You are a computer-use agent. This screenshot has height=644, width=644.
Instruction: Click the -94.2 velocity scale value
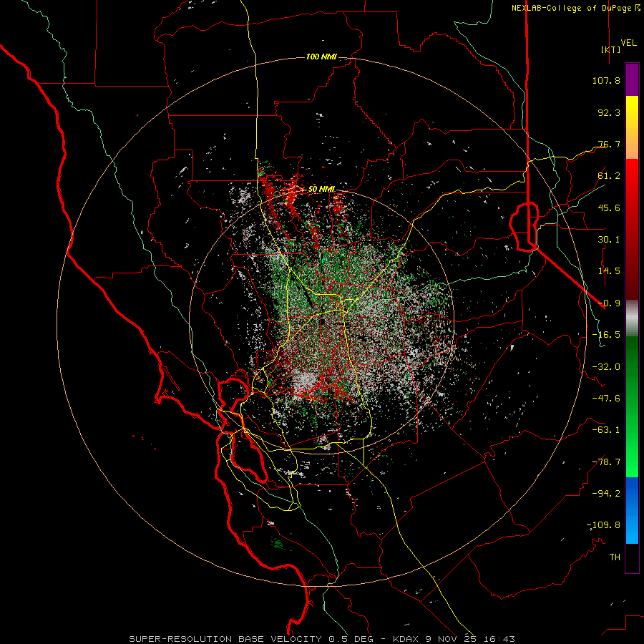tap(606, 494)
